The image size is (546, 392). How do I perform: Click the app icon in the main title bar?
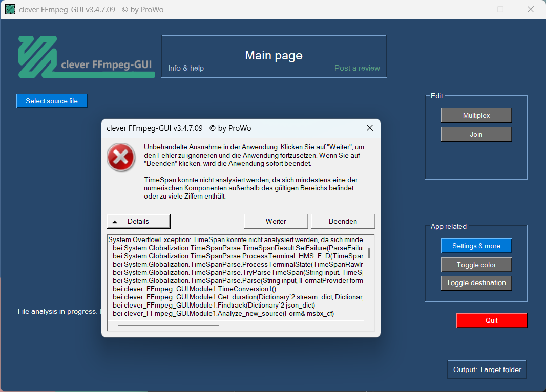(10, 9)
